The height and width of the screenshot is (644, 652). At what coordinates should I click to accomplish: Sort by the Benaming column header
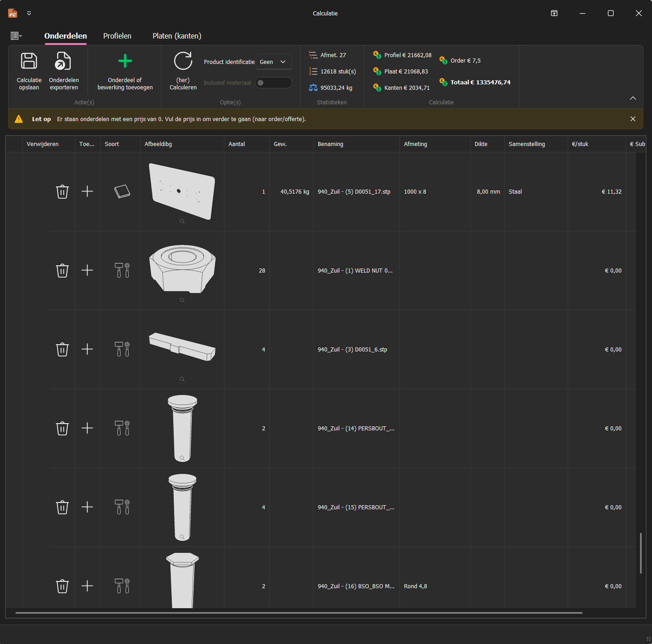(331, 144)
